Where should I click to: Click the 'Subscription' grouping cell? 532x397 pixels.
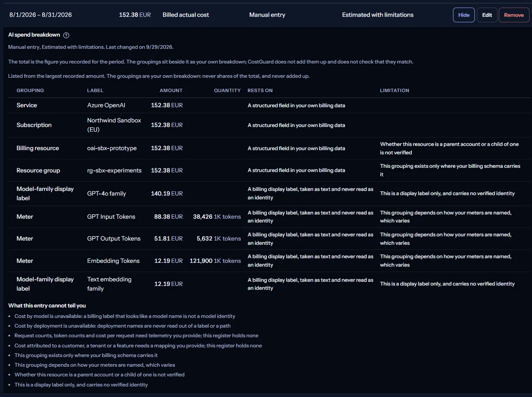[34, 125]
